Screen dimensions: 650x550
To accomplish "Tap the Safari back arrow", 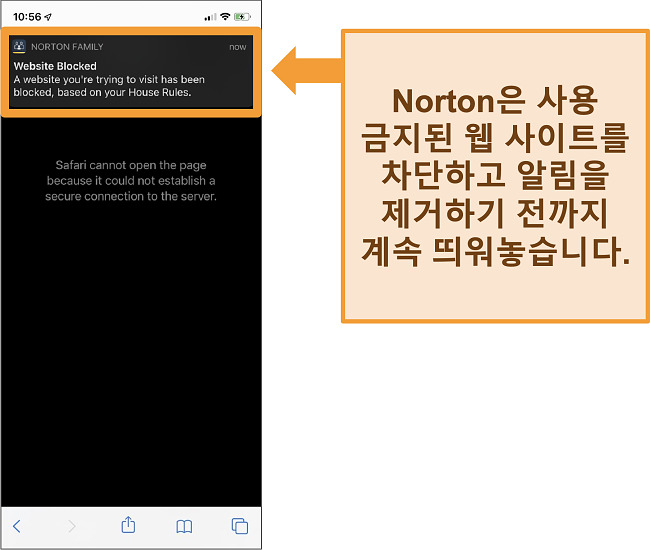I will (17, 526).
